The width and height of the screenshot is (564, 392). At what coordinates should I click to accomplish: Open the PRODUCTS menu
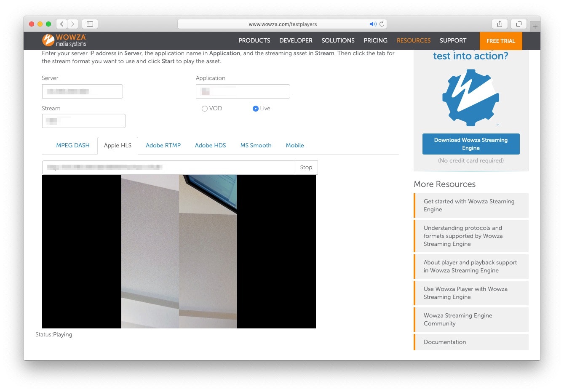pos(254,40)
